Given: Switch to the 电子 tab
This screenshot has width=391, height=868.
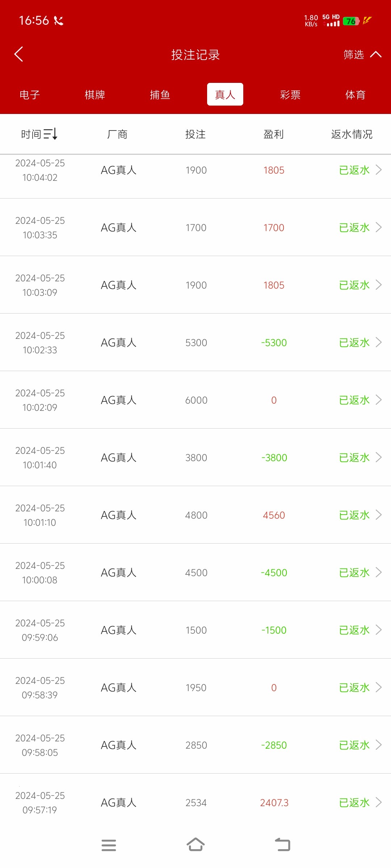Looking at the screenshot, I should click(x=30, y=95).
